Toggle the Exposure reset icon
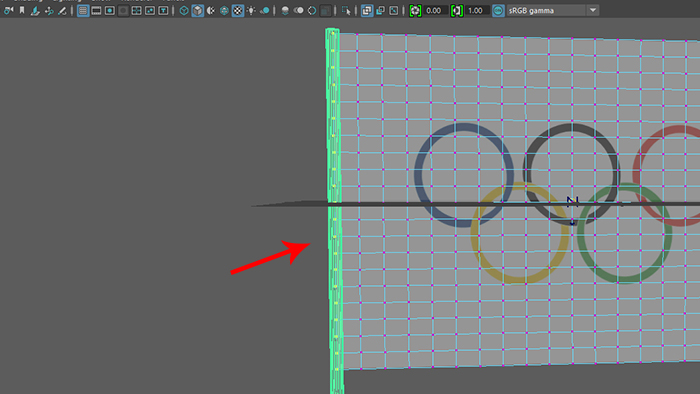The width and height of the screenshot is (700, 394). pos(415,10)
